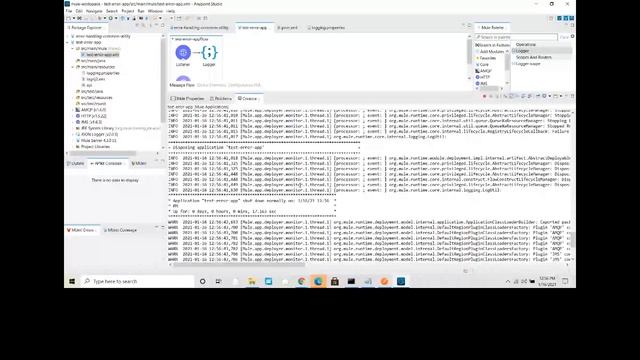
Task: Select the APIkit Consoles tab
Action: point(107,163)
